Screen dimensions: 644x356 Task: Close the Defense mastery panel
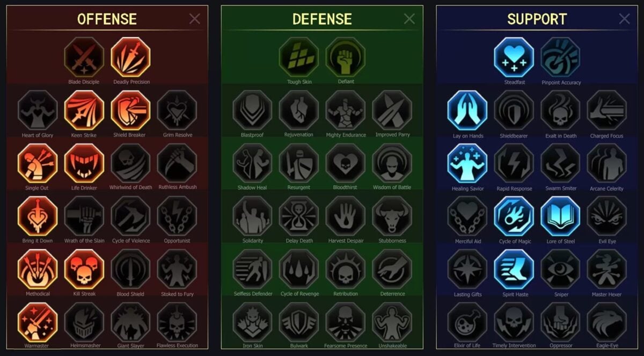click(409, 19)
